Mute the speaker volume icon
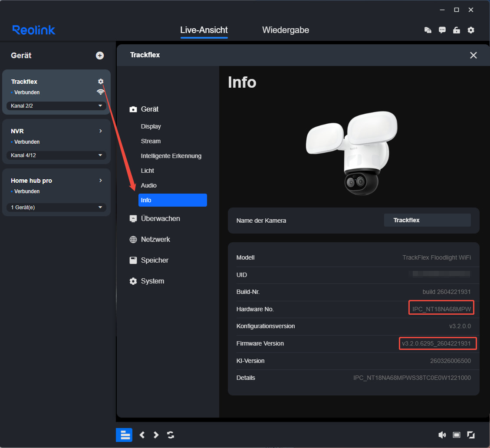The height and width of the screenshot is (448, 490). 442,435
